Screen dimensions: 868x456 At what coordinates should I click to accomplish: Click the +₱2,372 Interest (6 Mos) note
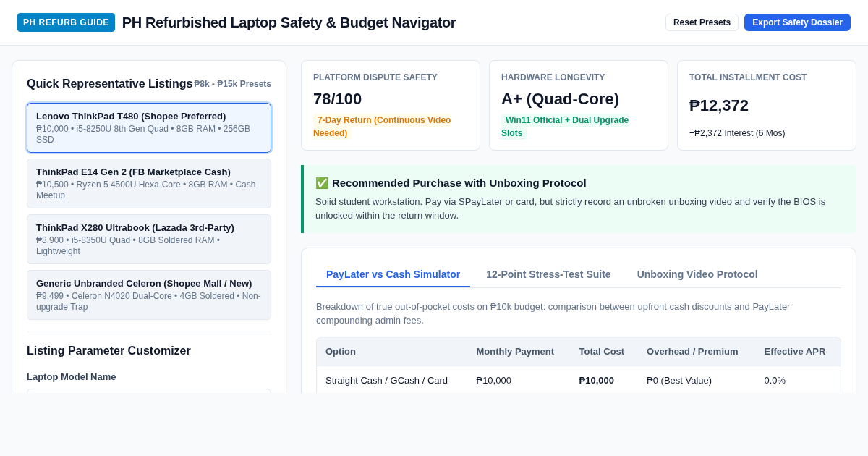click(737, 133)
